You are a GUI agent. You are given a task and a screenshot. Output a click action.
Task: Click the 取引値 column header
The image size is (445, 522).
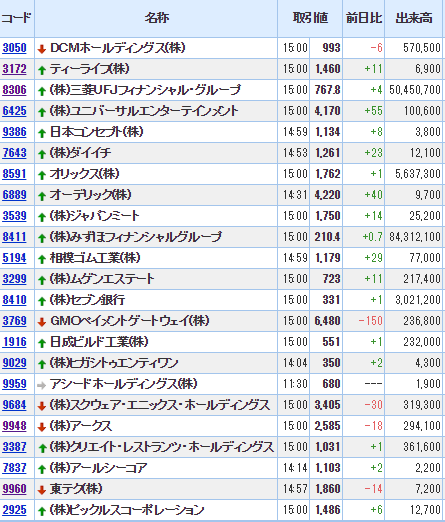coord(310,18)
